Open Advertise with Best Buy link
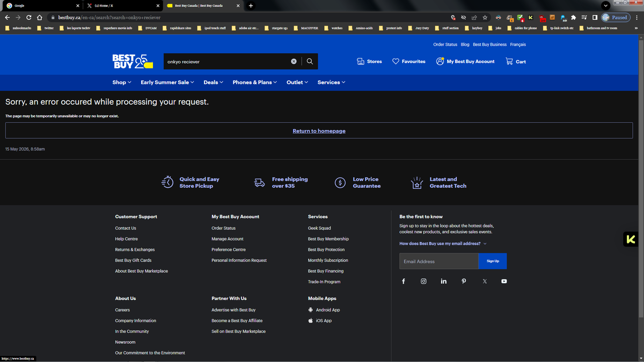 tap(233, 310)
